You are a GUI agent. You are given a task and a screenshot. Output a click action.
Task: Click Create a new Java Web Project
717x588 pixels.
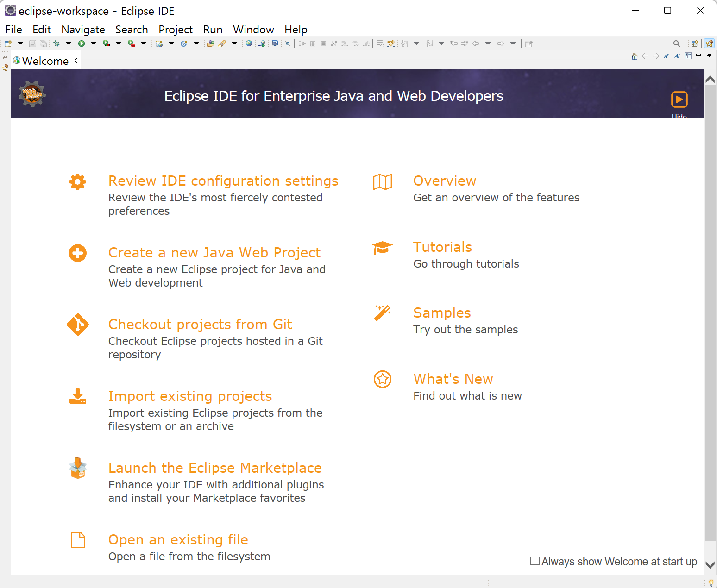pyautogui.click(x=214, y=253)
